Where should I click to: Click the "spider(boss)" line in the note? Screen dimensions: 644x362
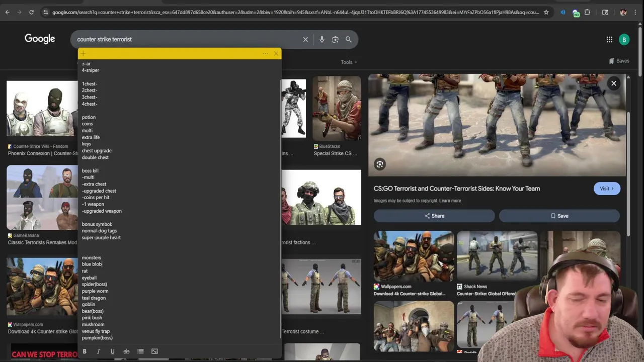coord(95,284)
